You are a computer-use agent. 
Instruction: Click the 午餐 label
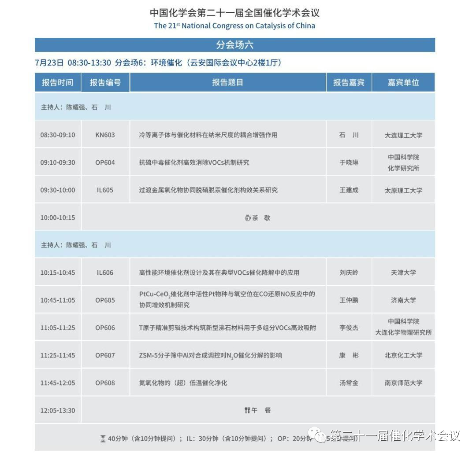pyautogui.click(x=261, y=410)
